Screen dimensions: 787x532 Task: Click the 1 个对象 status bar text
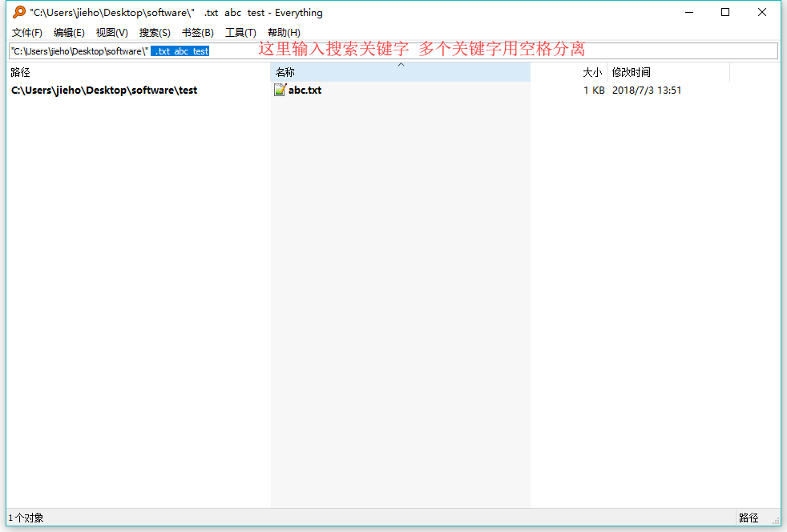[x=26, y=518]
